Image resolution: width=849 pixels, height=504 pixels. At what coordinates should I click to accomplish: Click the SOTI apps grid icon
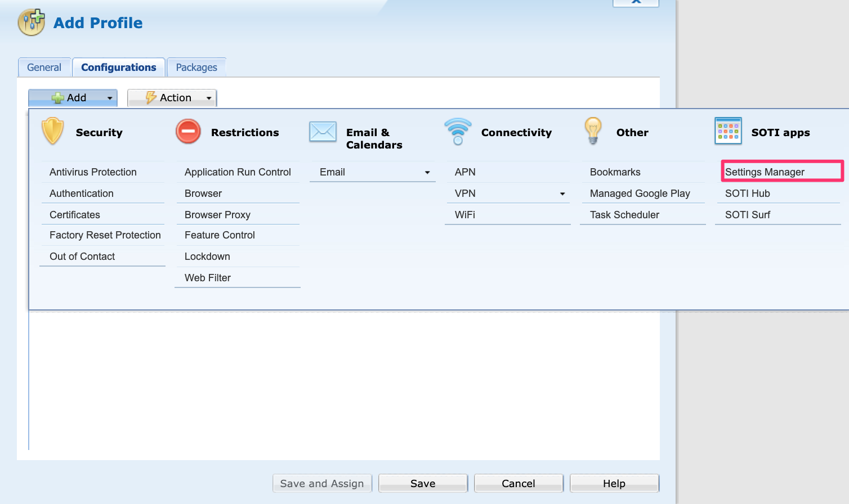pyautogui.click(x=728, y=131)
